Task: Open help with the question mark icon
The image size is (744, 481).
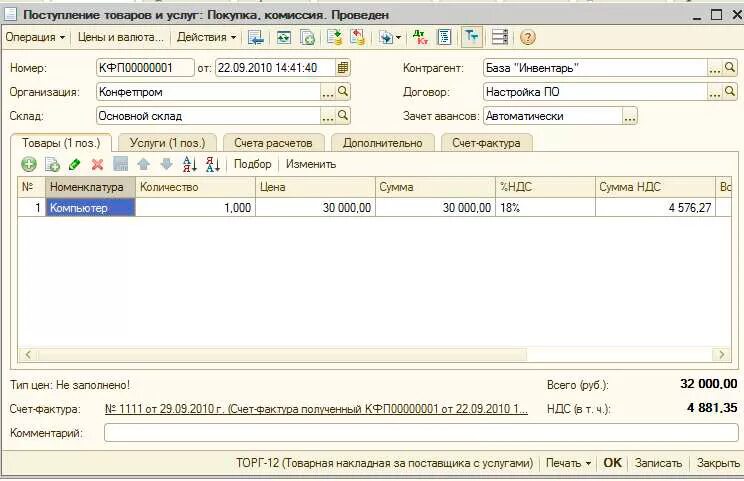Action: pyautogui.click(x=528, y=37)
